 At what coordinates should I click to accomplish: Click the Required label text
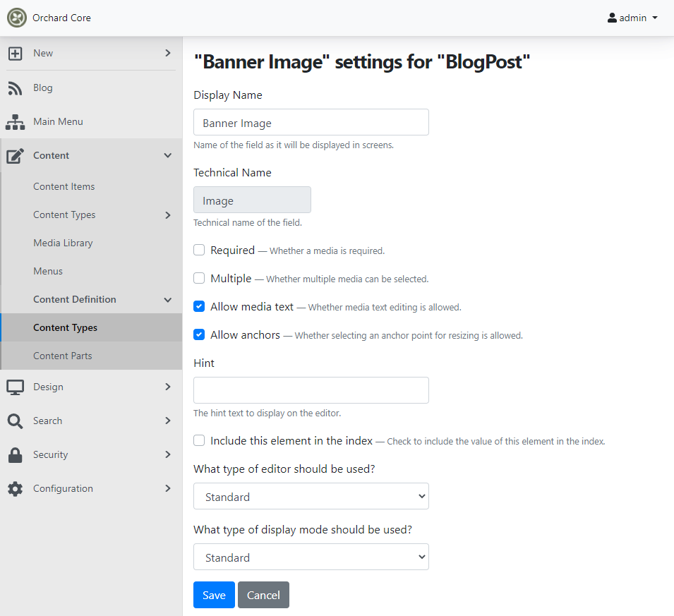point(232,250)
